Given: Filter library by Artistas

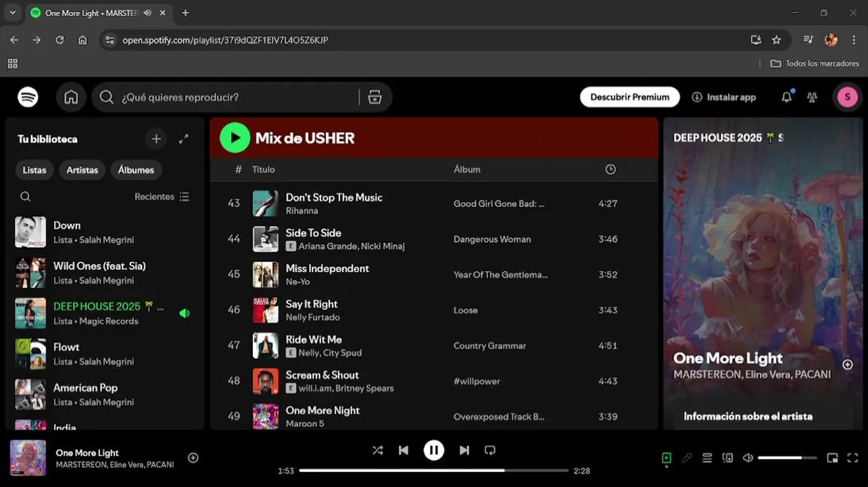Looking at the screenshot, I should 82,170.
